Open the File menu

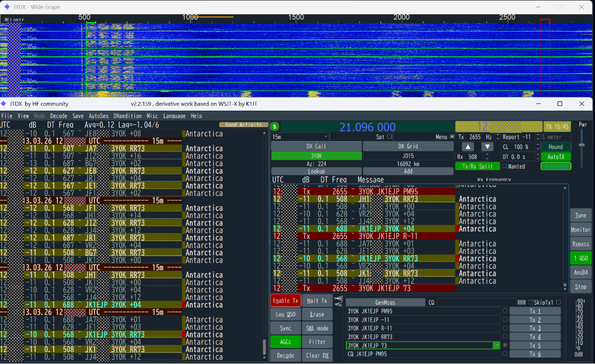[x=7, y=116]
